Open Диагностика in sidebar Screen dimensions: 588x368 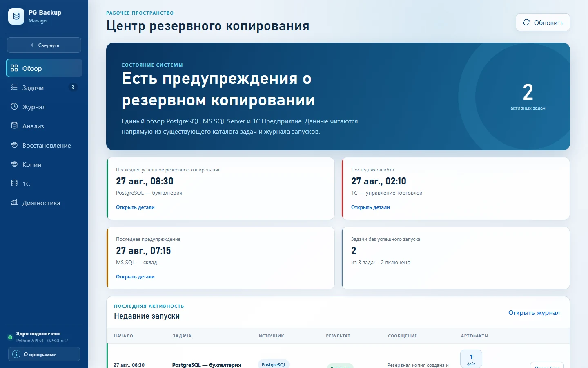point(44,203)
